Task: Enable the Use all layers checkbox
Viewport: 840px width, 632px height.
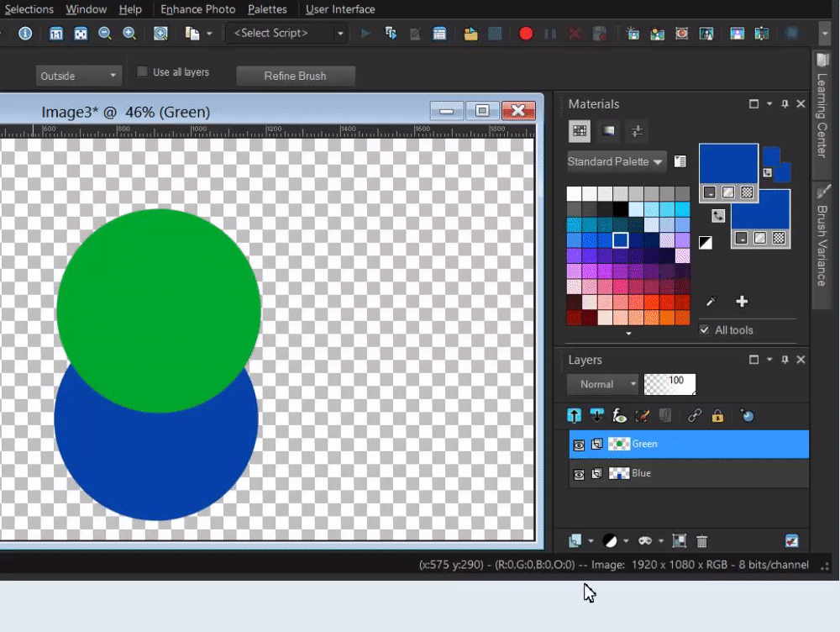Action: (x=142, y=72)
